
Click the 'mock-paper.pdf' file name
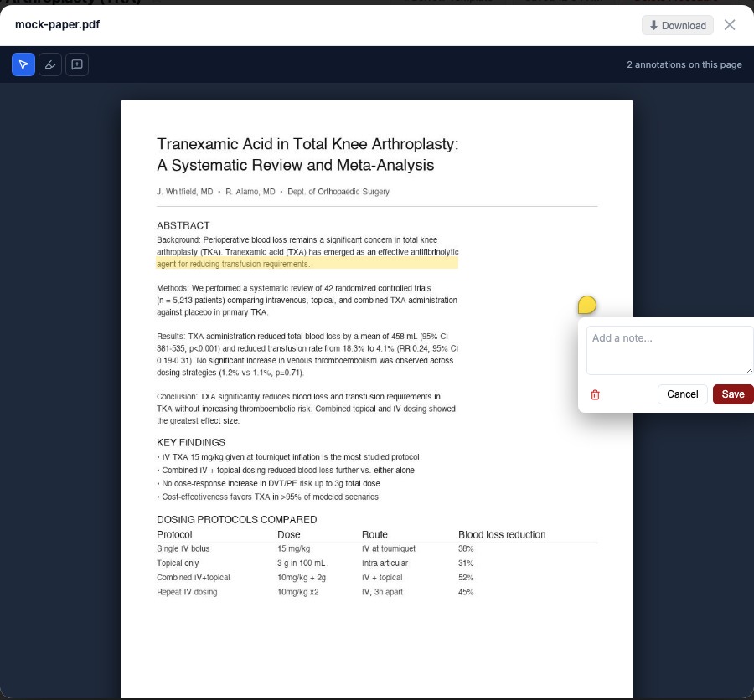coord(57,24)
